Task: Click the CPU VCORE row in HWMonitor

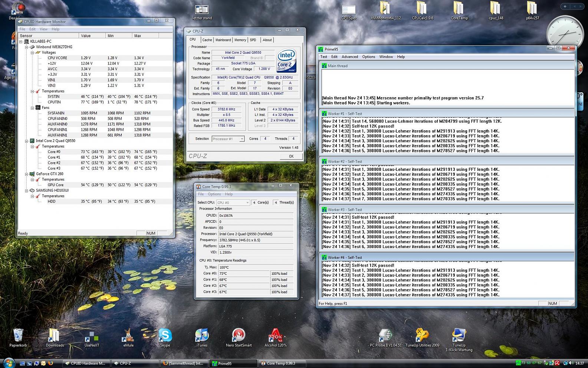Action: 95,58
